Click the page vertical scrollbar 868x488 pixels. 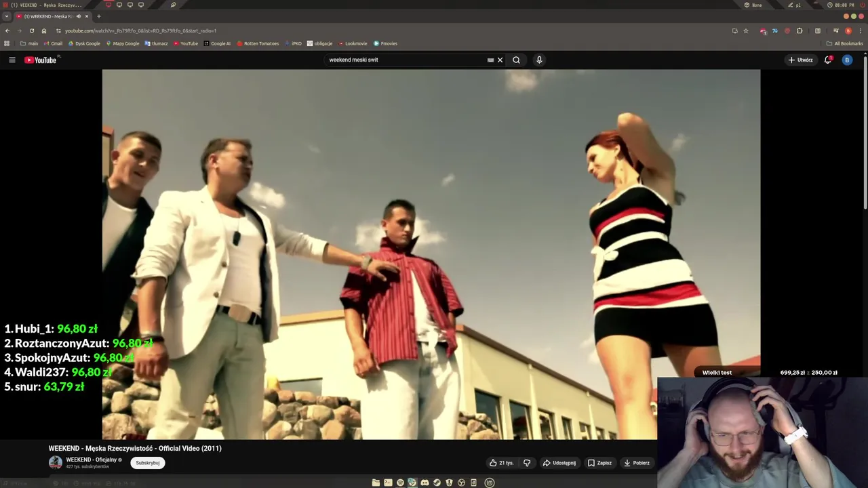click(865, 132)
